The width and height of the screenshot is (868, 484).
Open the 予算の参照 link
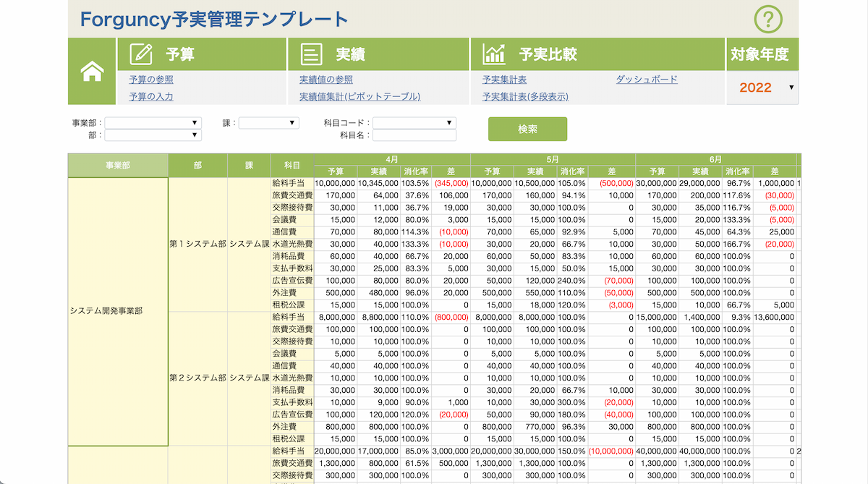(151, 80)
